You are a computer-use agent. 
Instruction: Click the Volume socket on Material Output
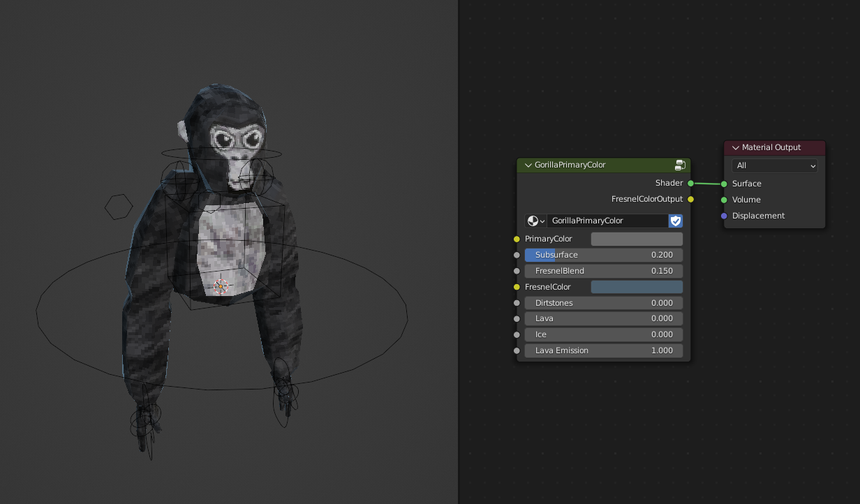tap(724, 199)
